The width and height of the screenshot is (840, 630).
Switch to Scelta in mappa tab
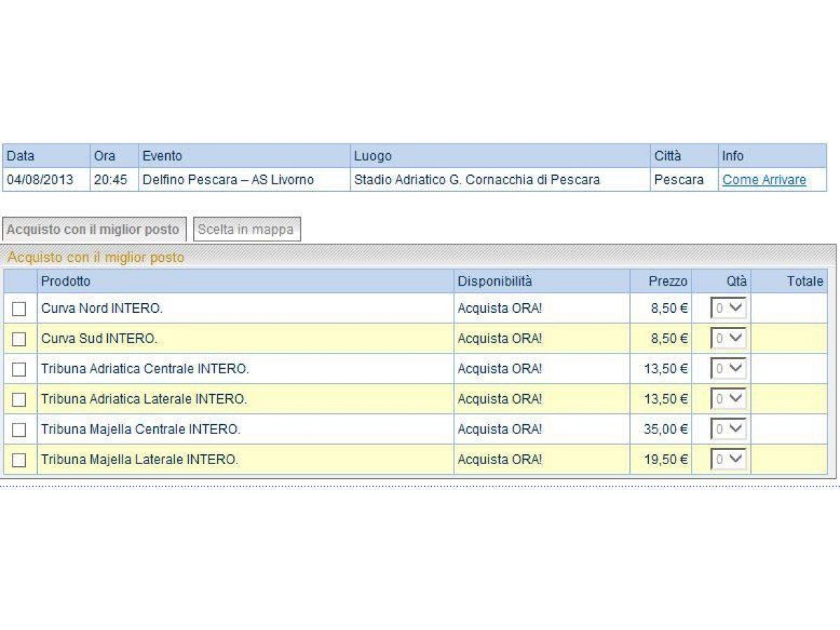point(246,230)
